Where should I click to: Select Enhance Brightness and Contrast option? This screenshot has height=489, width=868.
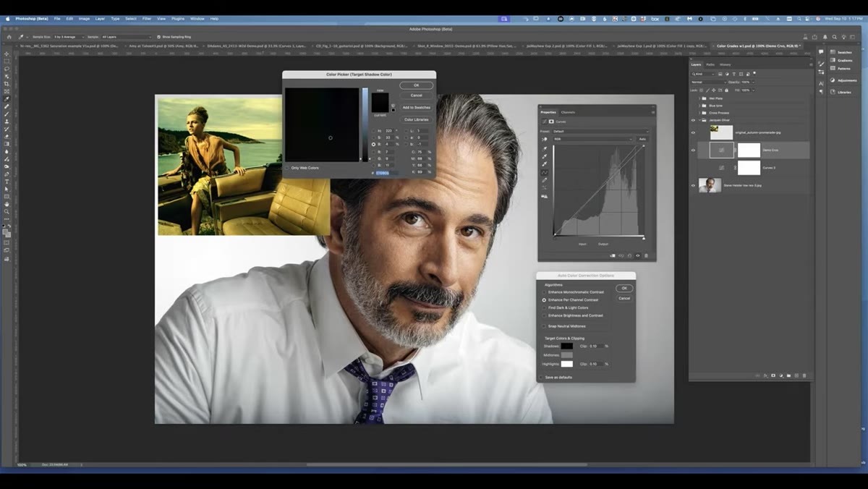coord(545,315)
